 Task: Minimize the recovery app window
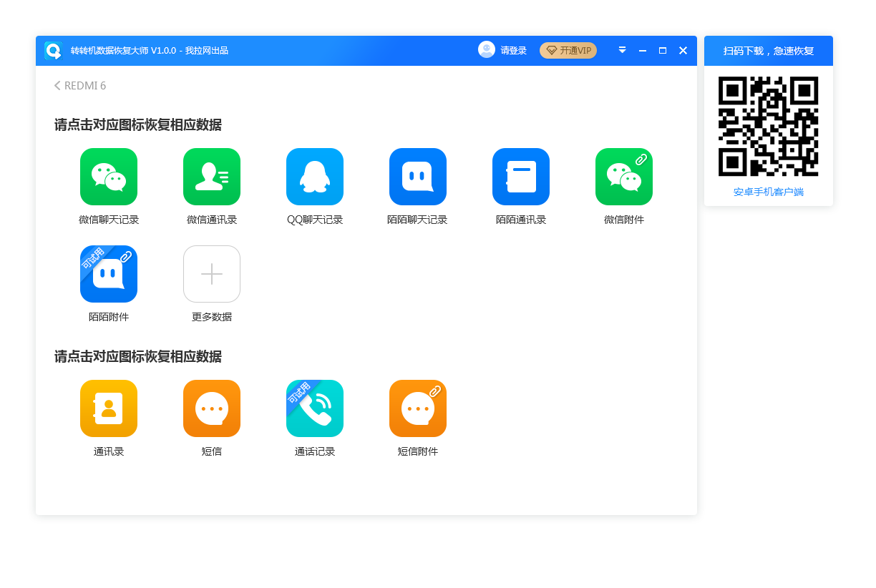[643, 50]
